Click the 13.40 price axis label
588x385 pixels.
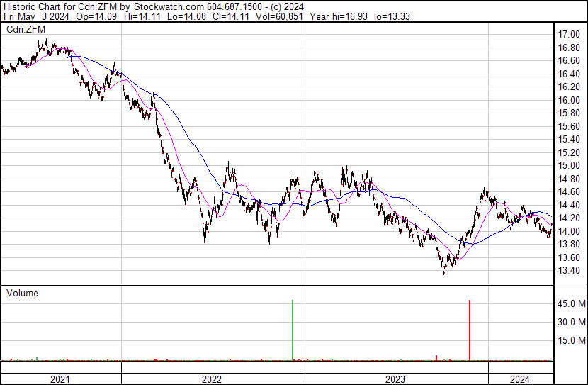[569, 271]
